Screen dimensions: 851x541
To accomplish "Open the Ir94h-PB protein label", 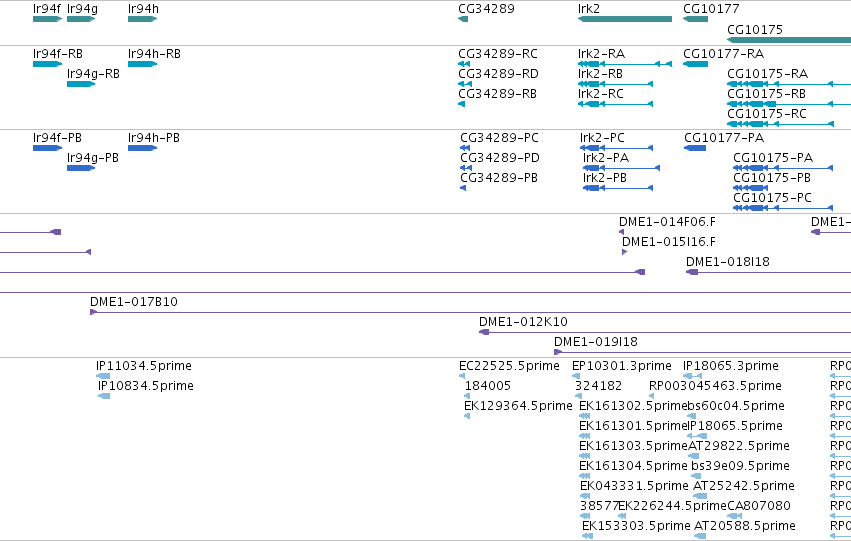I will pos(154,138).
